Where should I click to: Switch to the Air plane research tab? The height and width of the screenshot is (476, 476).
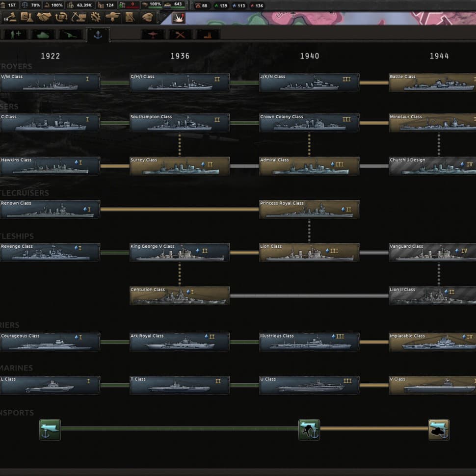point(153,35)
